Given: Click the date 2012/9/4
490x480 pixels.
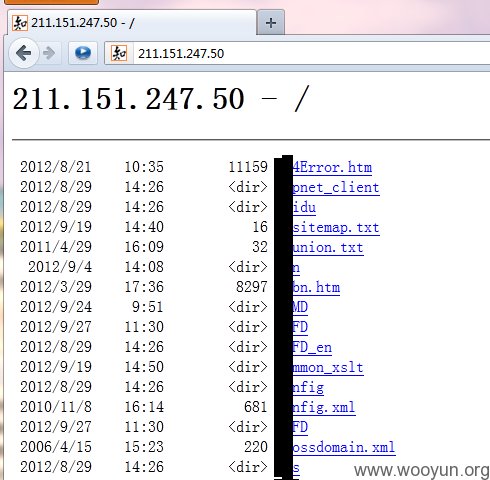Looking at the screenshot, I should coord(60,267).
